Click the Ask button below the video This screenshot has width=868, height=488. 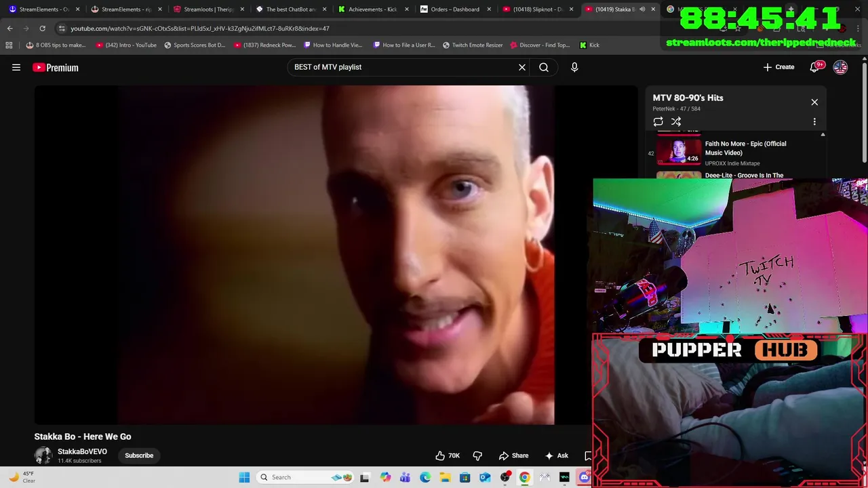click(x=556, y=455)
